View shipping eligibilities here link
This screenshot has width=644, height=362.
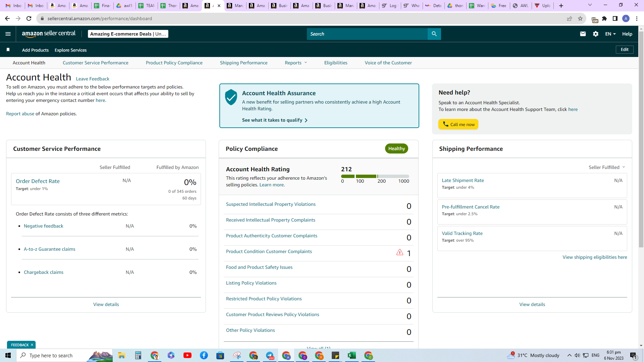pyautogui.click(x=595, y=257)
